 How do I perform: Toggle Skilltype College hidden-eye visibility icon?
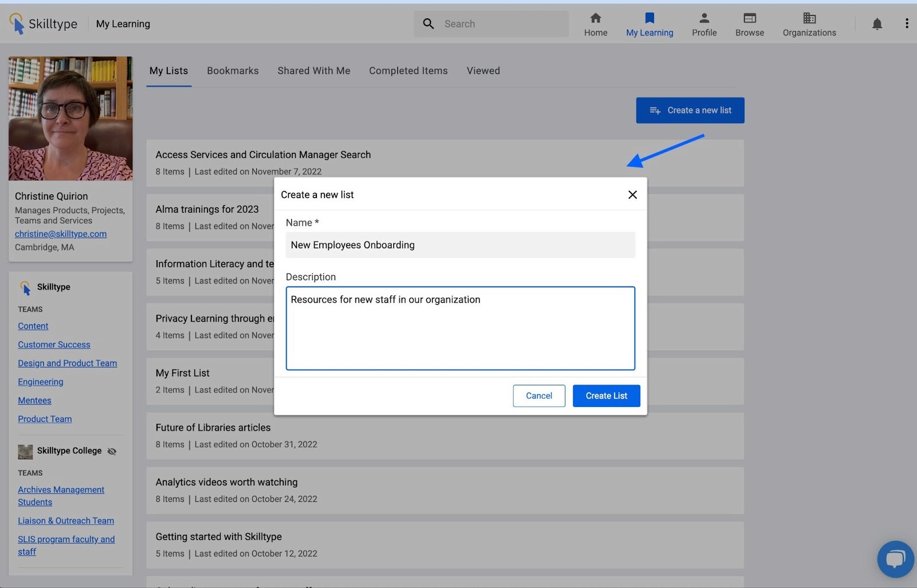point(112,451)
